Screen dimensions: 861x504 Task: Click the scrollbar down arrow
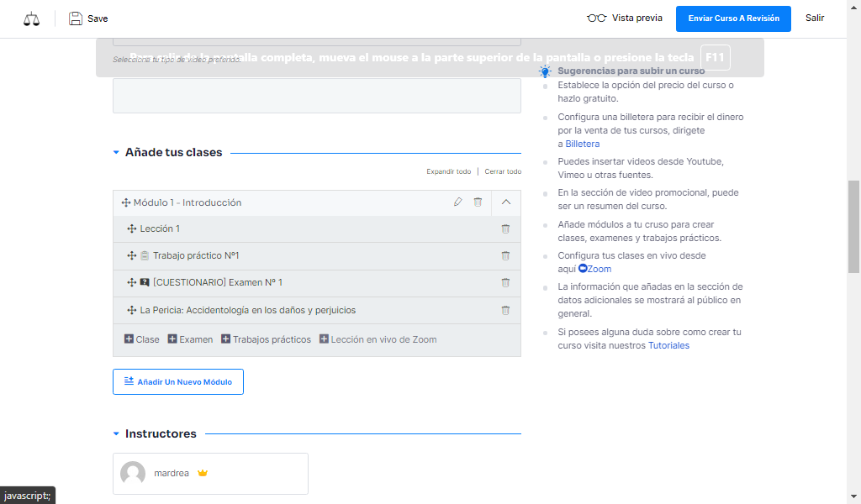[x=854, y=497]
